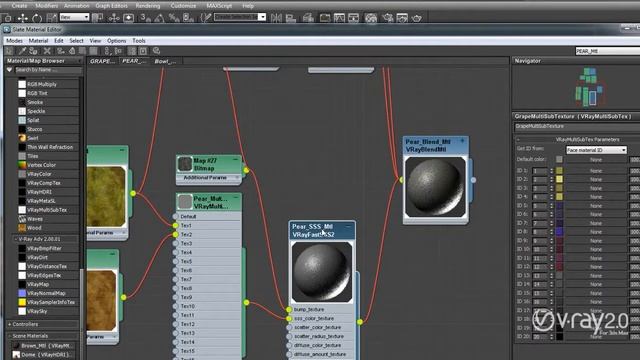The image size is (640, 360).
Task: Switch to the Bowl view tab
Action: click(165, 61)
